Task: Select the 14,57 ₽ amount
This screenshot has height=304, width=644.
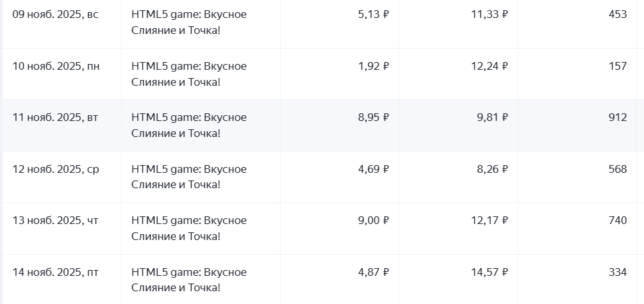Action: [489, 272]
